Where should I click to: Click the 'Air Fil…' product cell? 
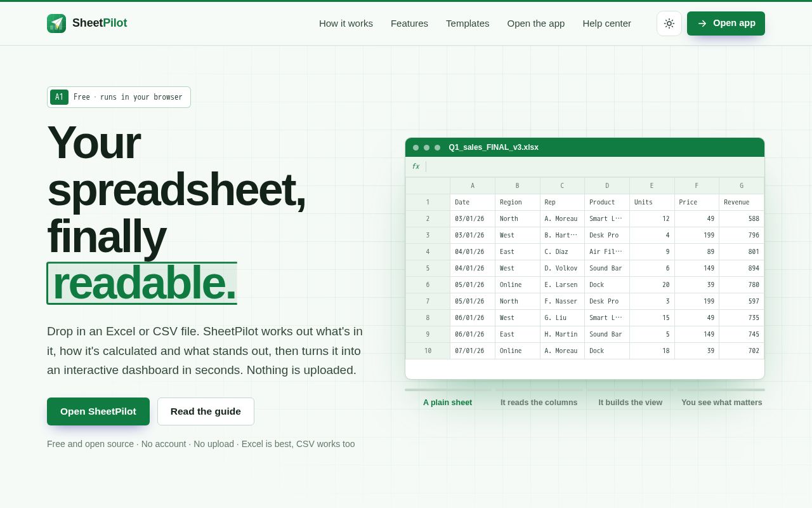click(x=607, y=251)
